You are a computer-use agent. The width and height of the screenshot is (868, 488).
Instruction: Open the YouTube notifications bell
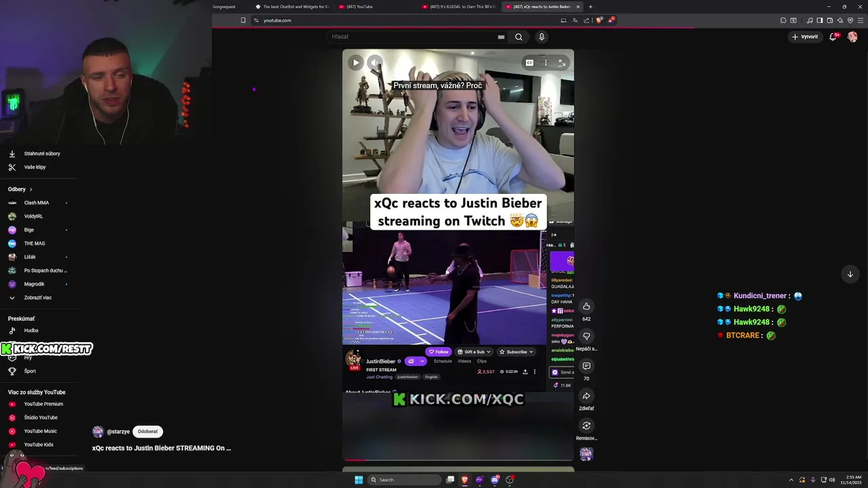click(x=833, y=37)
